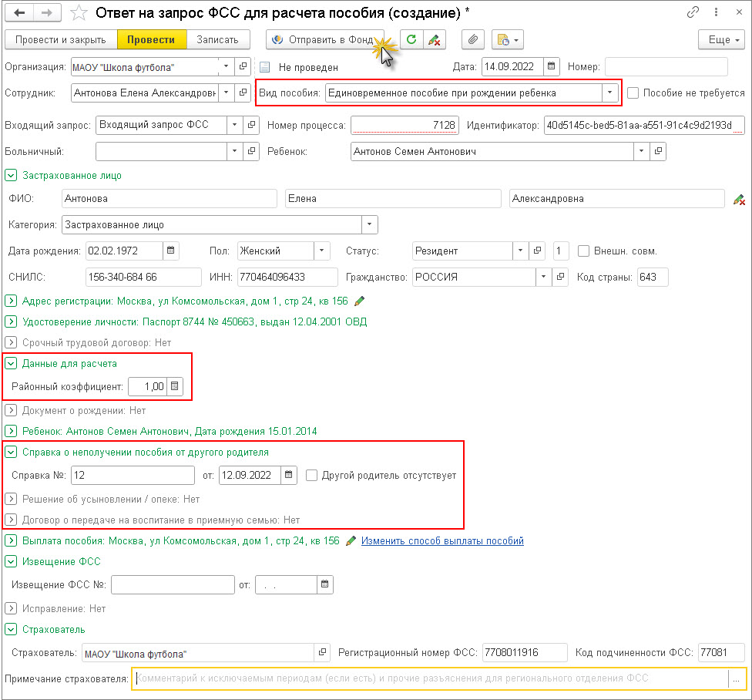Image resolution: width=752 pixels, height=700 pixels.
Task: Open the Еще menu
Action: pyautogui.click(x=721, y=39)
